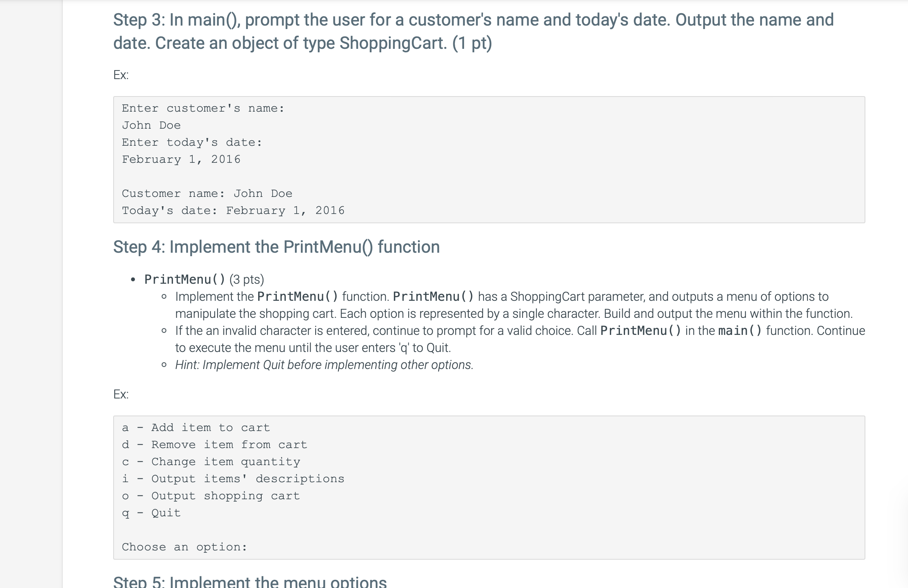Click the 'Choose an option:' prompt line
The image size is (908, 588).
[185, 547]
